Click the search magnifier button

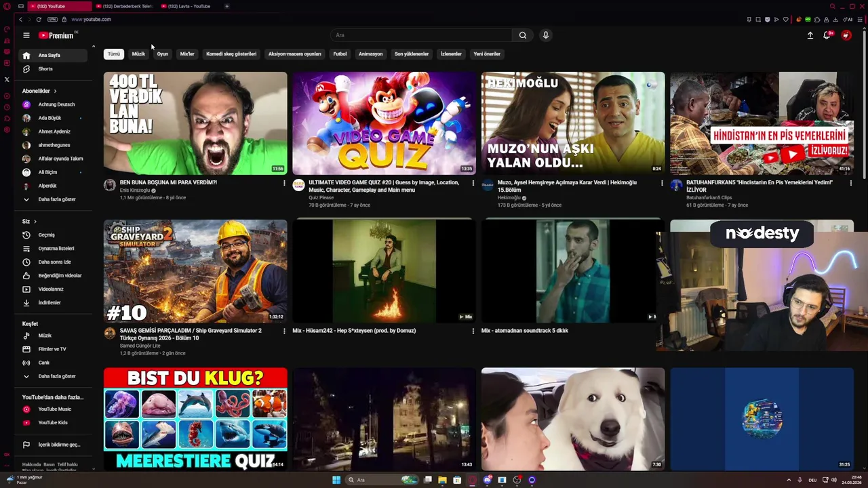pos(523,35)
